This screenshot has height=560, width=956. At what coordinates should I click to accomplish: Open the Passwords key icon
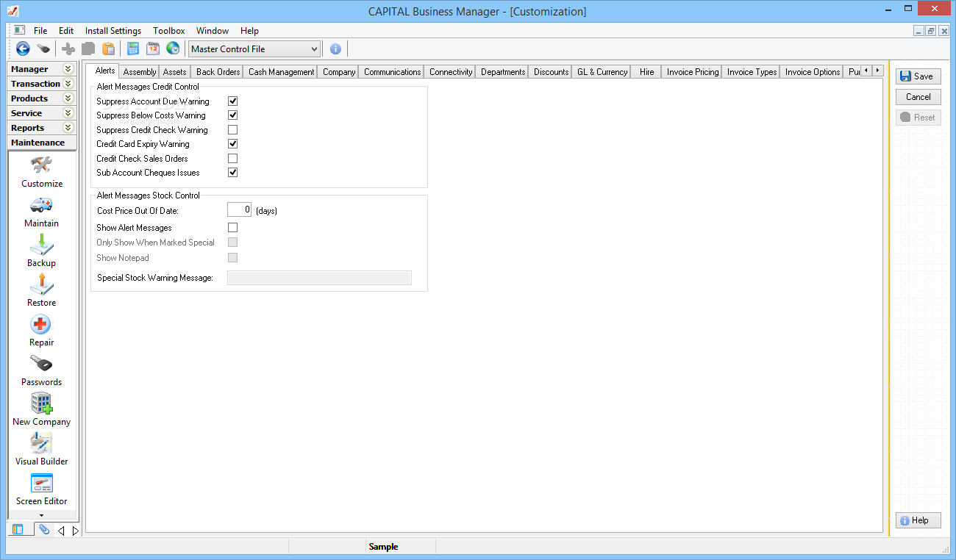[x=42, y=370]
